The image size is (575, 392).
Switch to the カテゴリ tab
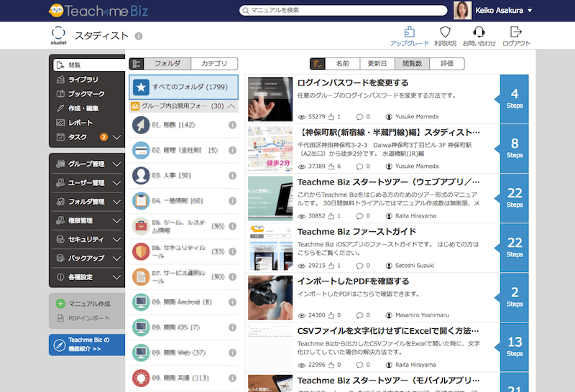point(214,63)
